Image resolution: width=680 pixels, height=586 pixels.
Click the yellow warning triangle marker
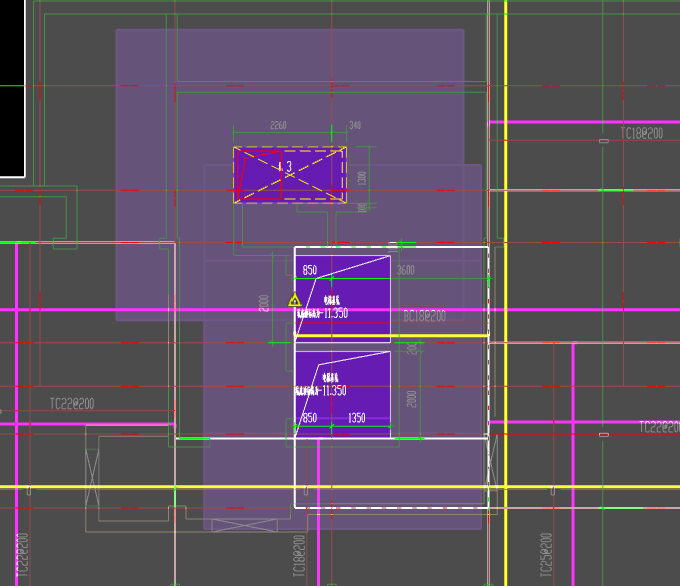tap(294, 300)
